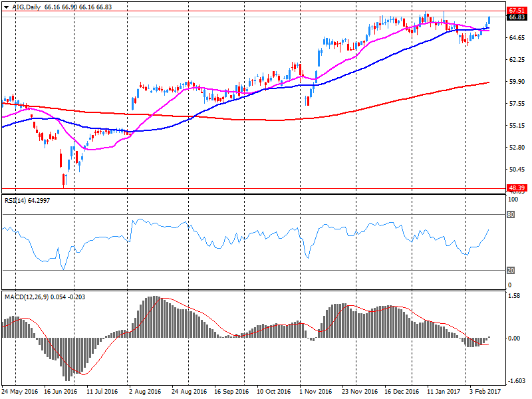Image resolution: width=532 pixels, height=399 pixels.
Task: Click the 50.45 price axis label
Action: [x=517, y=169]
